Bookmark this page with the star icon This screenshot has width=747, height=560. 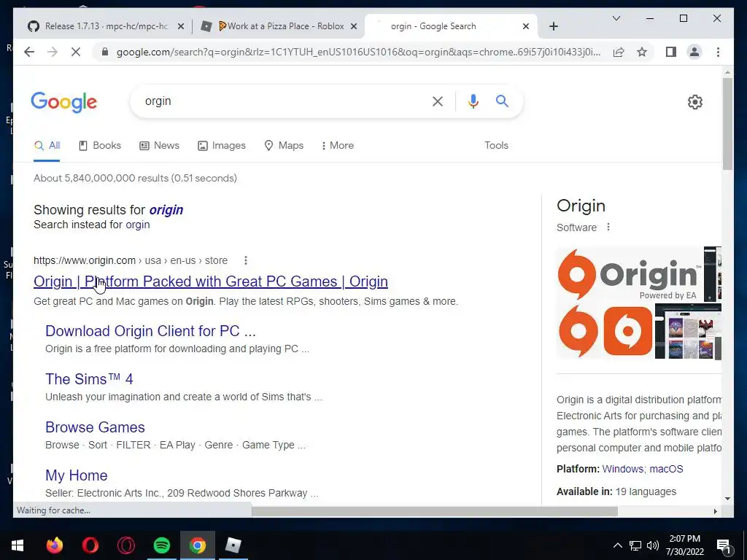642,52
